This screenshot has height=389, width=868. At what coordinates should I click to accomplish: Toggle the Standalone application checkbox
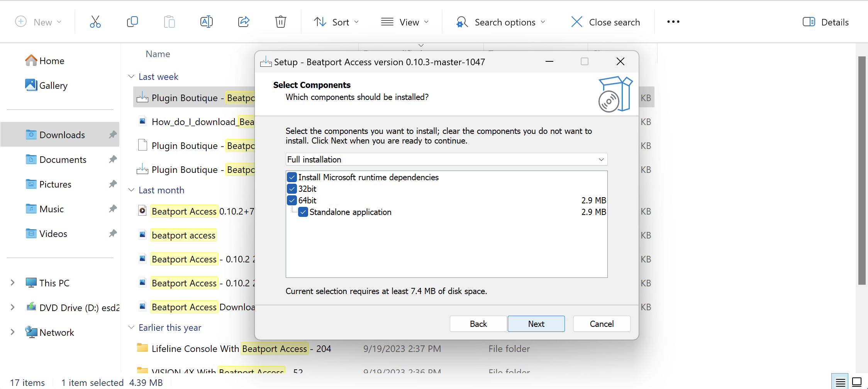(x=303, y=212)
